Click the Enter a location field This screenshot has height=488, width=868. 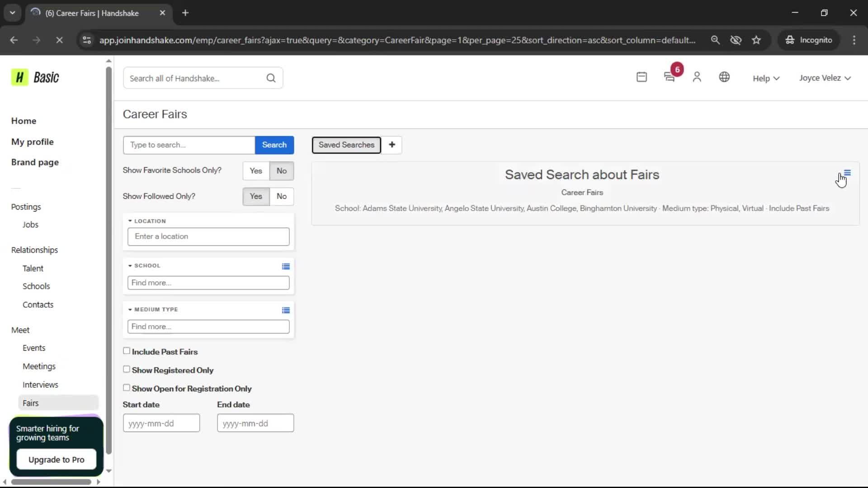[x=208, y=237]
